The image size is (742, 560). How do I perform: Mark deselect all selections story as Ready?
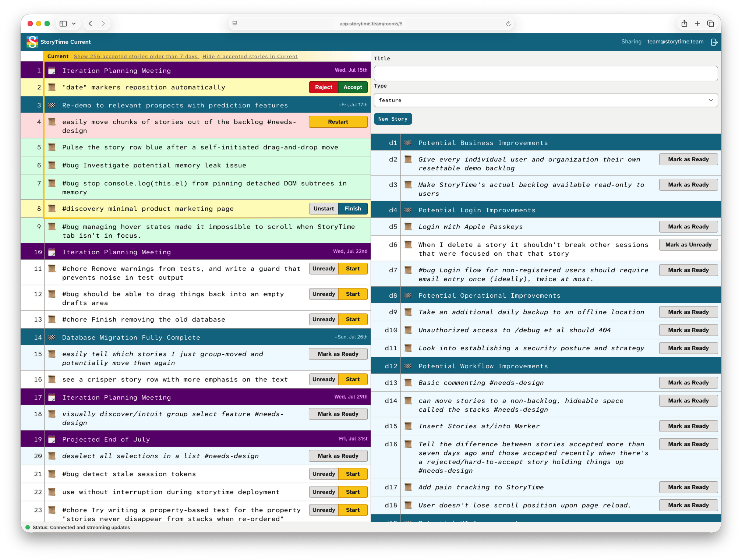338,456
